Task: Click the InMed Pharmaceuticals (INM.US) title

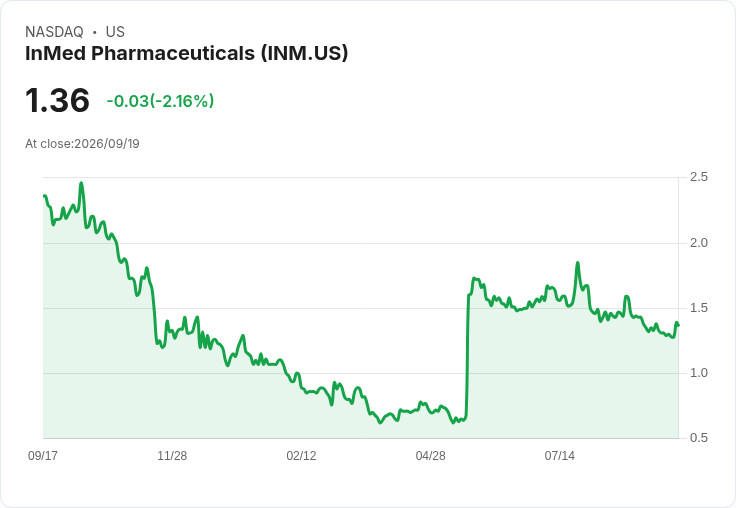Action: point(186,54)
